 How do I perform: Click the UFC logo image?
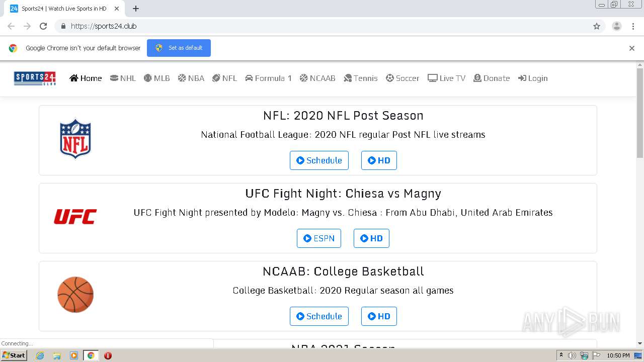pyautogui.click(x=75, y=217)
